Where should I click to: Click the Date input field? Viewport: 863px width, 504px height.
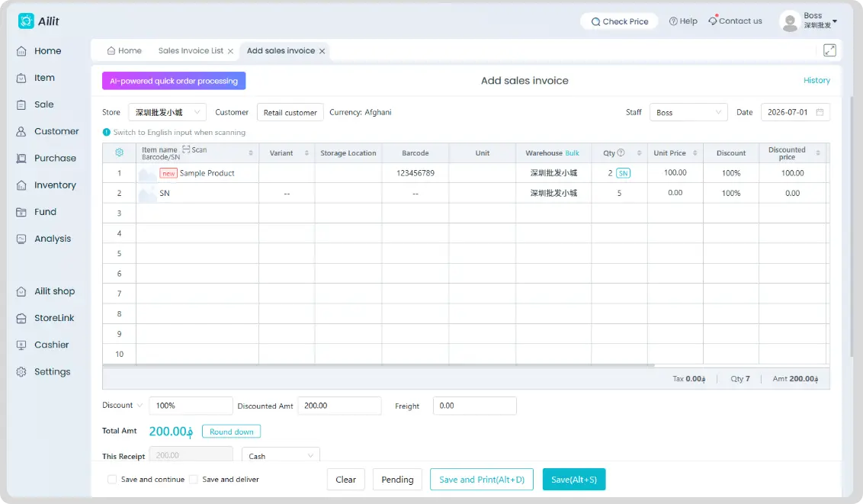pos(795,112)
